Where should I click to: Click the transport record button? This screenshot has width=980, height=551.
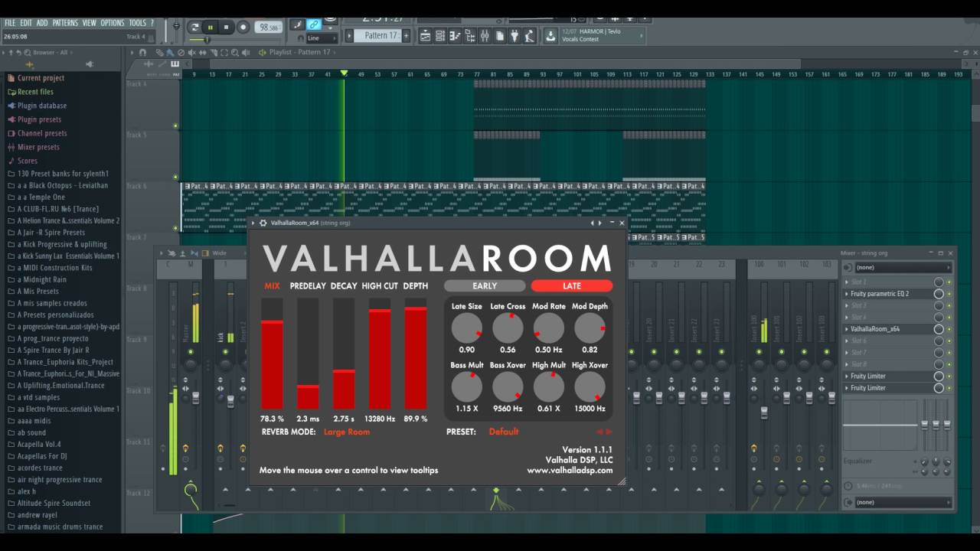(243, 27)
